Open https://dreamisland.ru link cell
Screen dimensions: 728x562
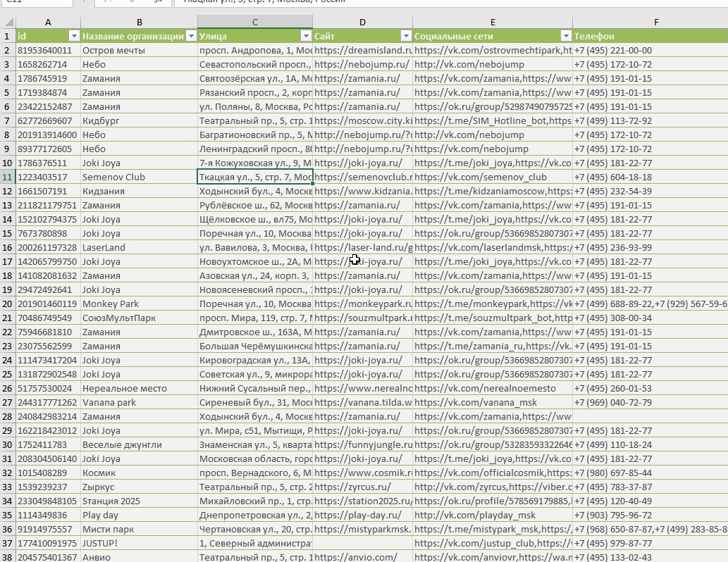pos(363,50)
